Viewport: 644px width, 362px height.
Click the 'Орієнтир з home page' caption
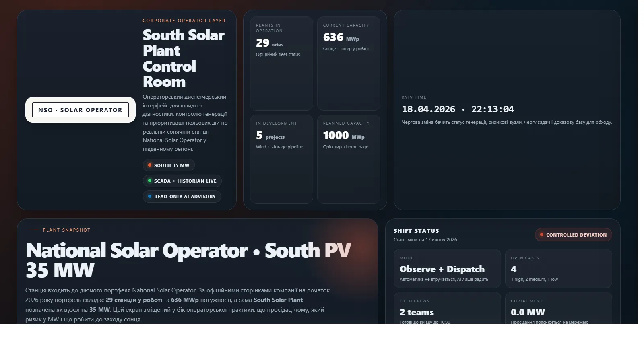click(x=346, y=147)
